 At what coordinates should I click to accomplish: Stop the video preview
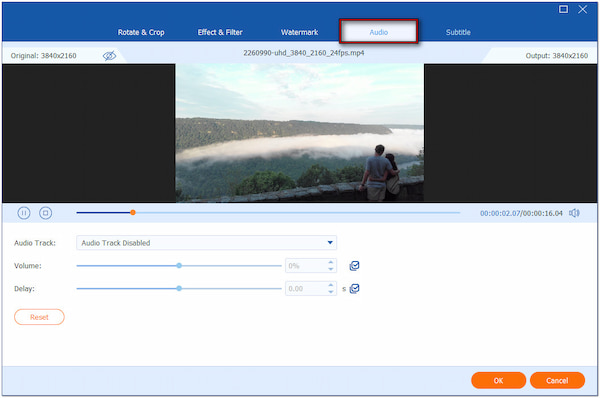[46, 213]
